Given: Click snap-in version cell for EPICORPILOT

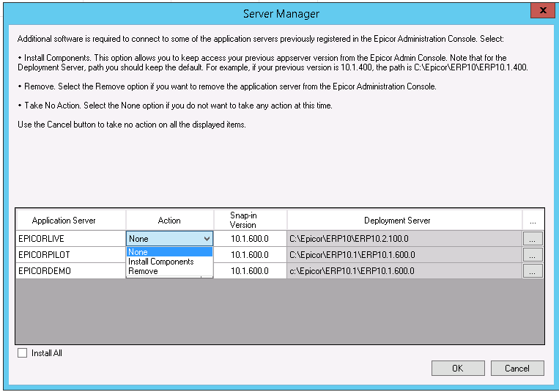Looking at the screenshot, I should pos(251,255).
